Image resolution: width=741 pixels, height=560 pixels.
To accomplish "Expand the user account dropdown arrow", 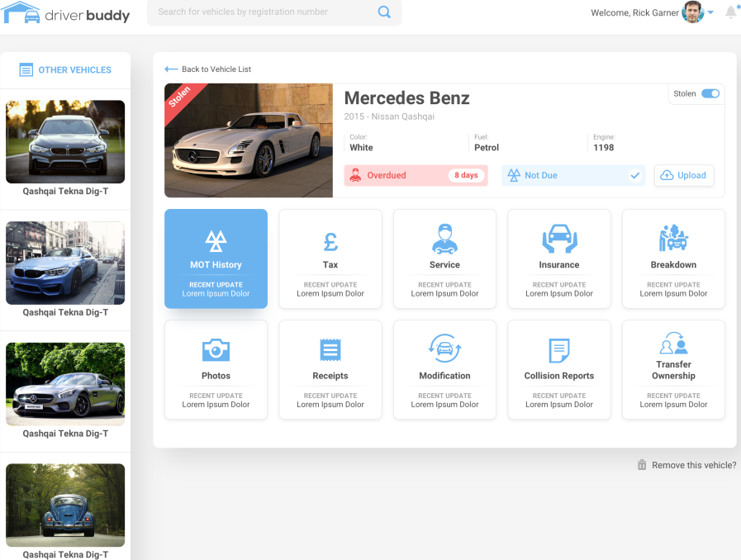I will pos(710,12).
